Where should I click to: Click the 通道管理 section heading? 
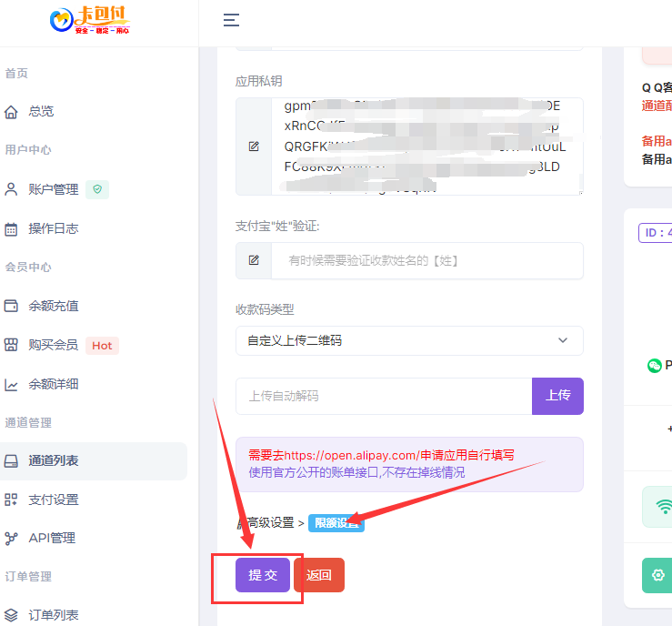click(28, 423)
